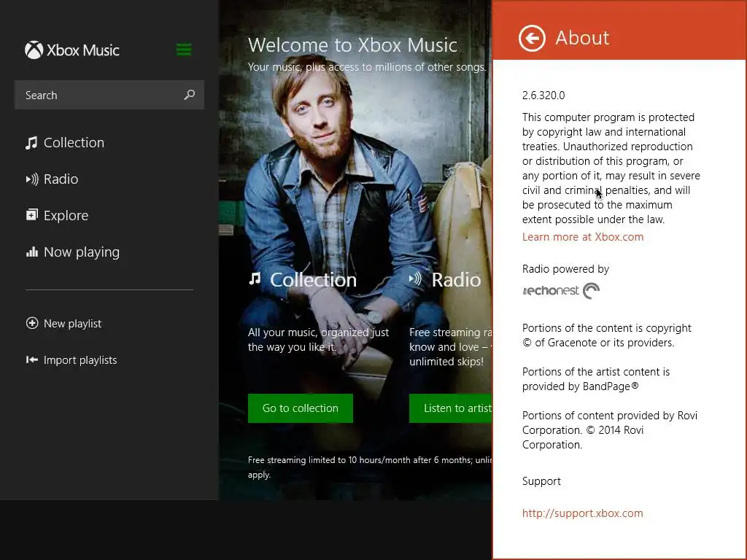The height and width of the screenshot is (560, 747).
Task: Toggle the green hamburger menu icon
Action: click(184, 50)
